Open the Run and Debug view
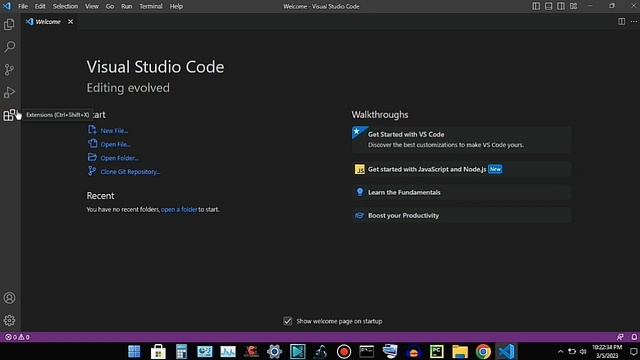The image size is (640, 360). coord(9,92)
